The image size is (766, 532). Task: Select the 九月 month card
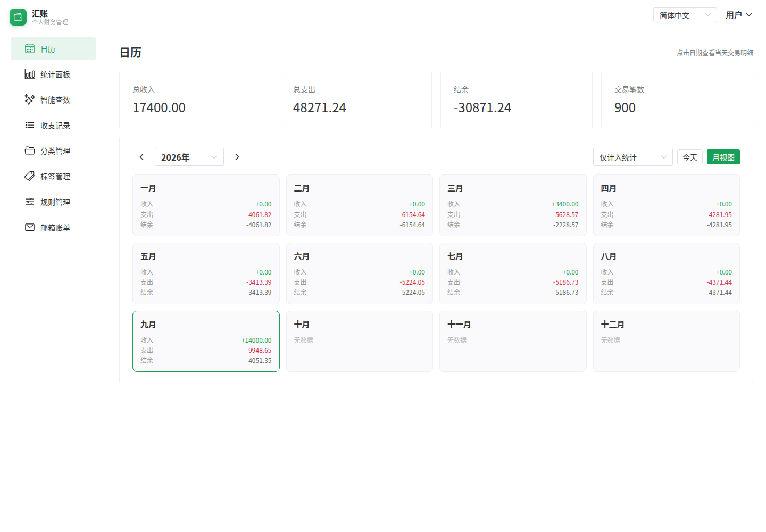(x=206, y=341)
